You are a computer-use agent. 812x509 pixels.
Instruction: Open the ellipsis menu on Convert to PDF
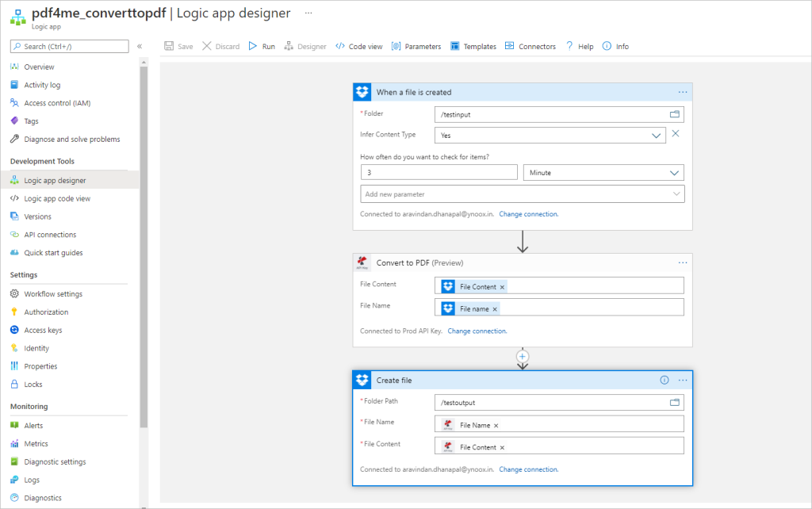click(682, 263)
